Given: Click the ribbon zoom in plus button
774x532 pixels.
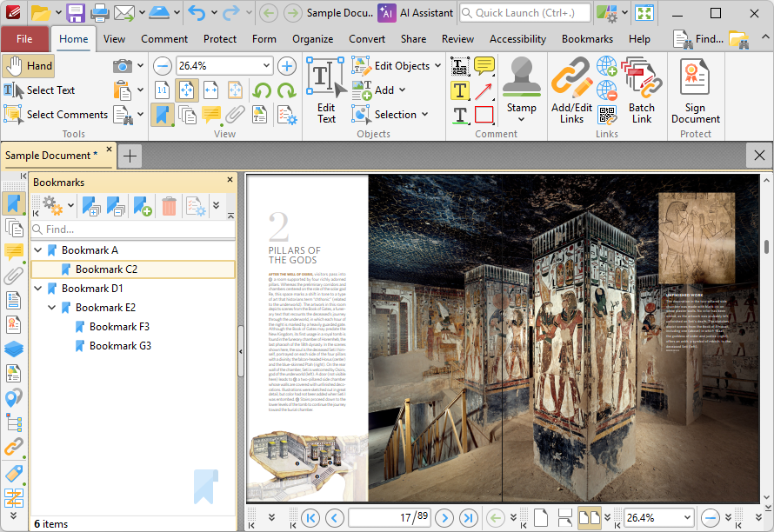Looking at the screenshot, I should coord(287,66).
